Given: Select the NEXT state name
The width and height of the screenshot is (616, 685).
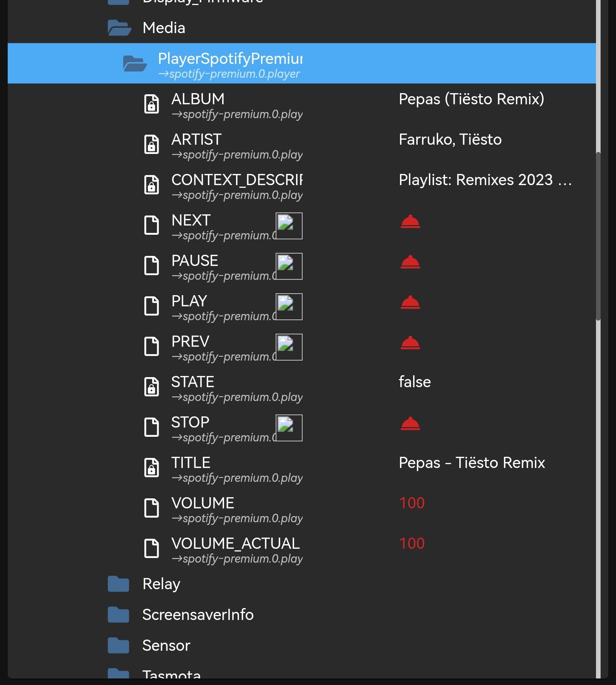Looking at the screenshot, I should click(x=191, y=220).
